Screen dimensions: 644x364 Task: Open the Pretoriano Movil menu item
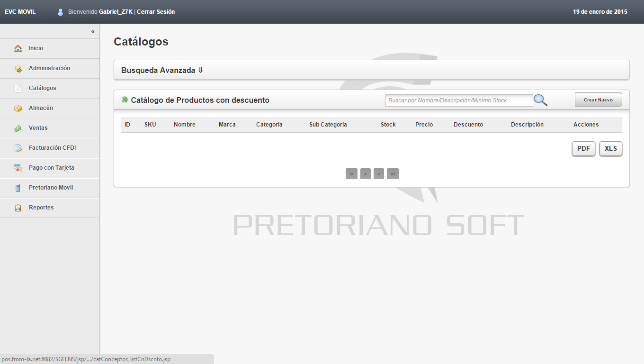(50, 188)
